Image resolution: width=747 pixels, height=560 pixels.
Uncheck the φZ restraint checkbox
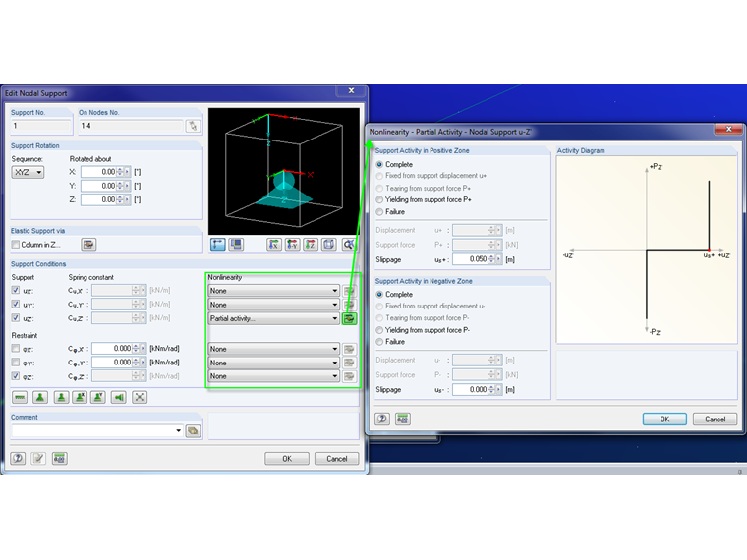[x=16, y=376]
